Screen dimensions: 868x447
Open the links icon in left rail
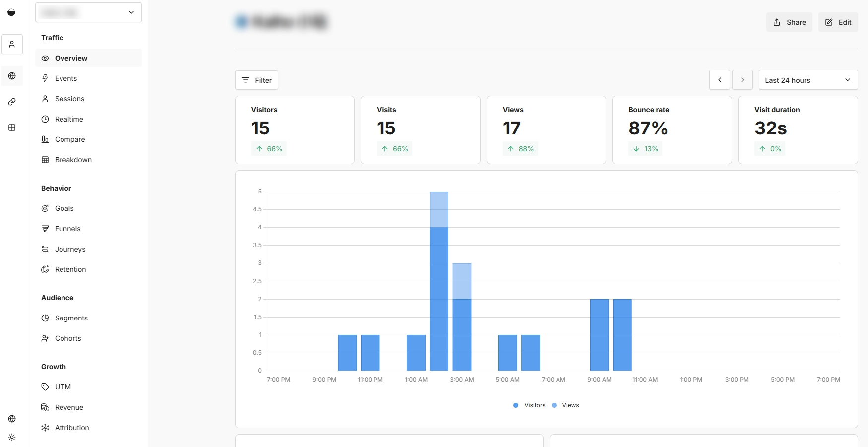point(12,102)
